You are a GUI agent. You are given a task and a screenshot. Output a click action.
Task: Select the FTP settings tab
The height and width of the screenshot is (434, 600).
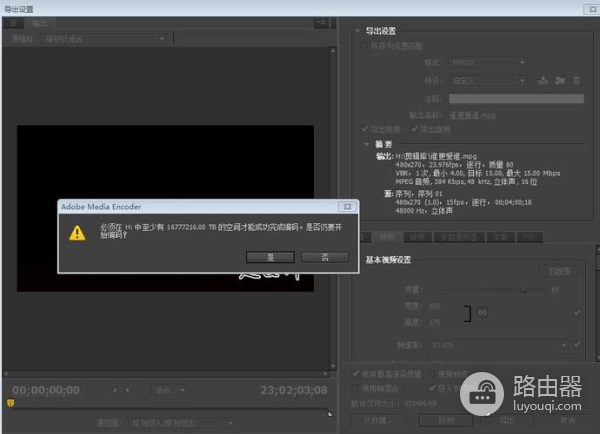[x=529, y=238]
